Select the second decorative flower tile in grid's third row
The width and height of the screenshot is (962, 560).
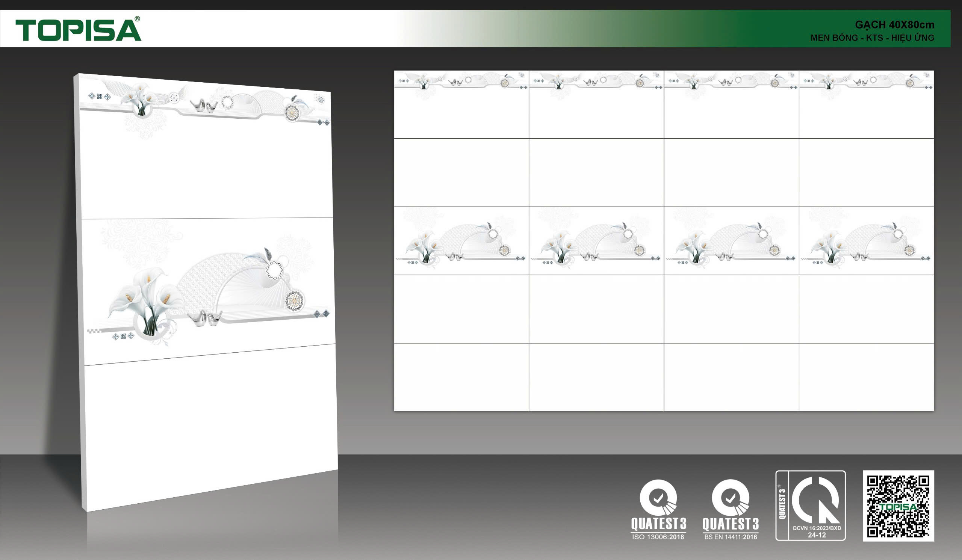point(596,241)
